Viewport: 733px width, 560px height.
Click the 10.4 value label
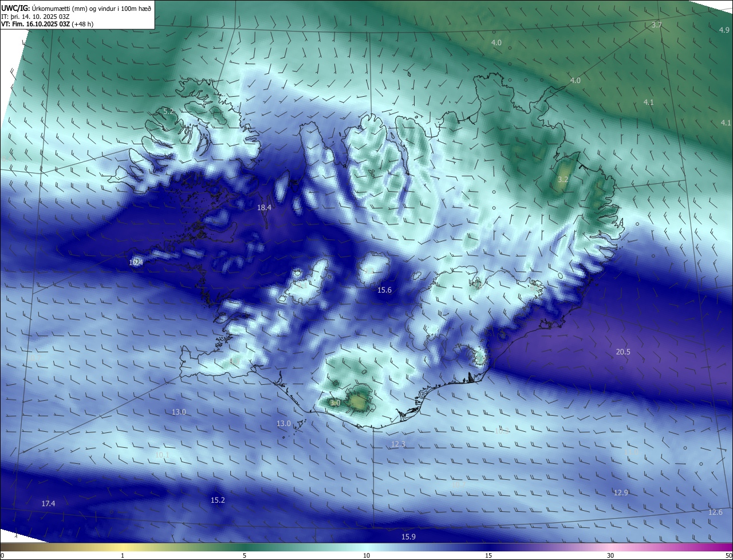(x=136, y=263)
